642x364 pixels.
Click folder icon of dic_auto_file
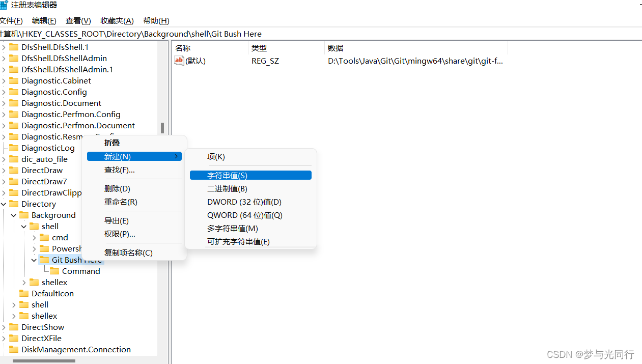(x=14, y=159)
